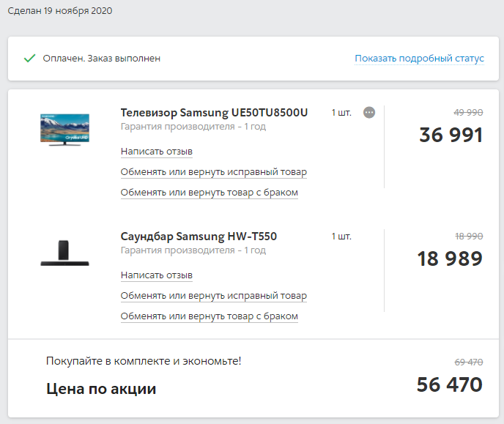Exchange or return working soundbar

(x=213, y=296)
